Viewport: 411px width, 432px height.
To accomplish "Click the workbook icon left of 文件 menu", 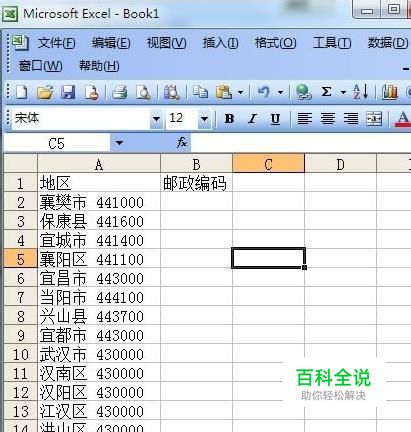I will tap(21, 43).
